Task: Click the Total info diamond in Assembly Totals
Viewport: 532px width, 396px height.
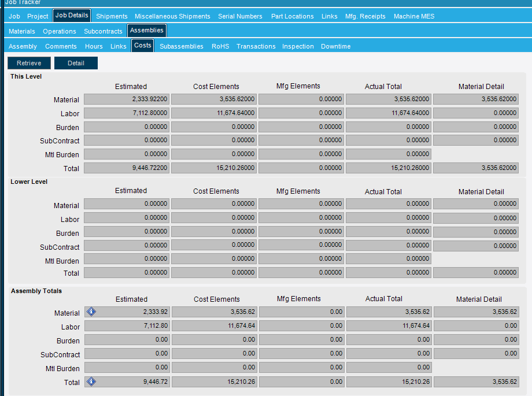Action: pyautogui.click(x=91, y=382)
